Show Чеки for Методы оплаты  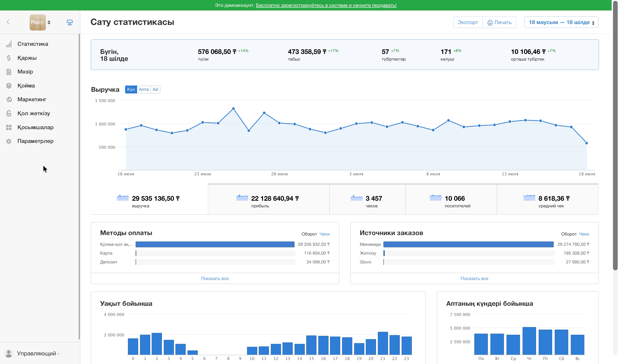(325, 234)
